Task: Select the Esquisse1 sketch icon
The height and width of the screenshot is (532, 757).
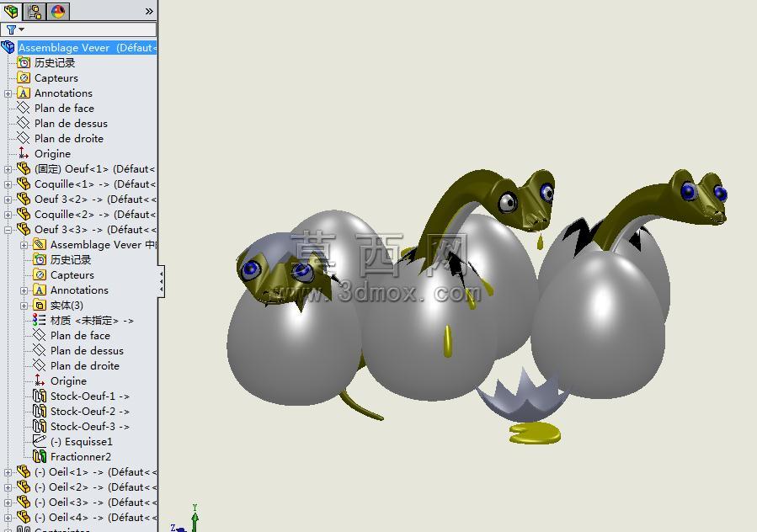Action: pyautogui.click(x=39, y=441)
